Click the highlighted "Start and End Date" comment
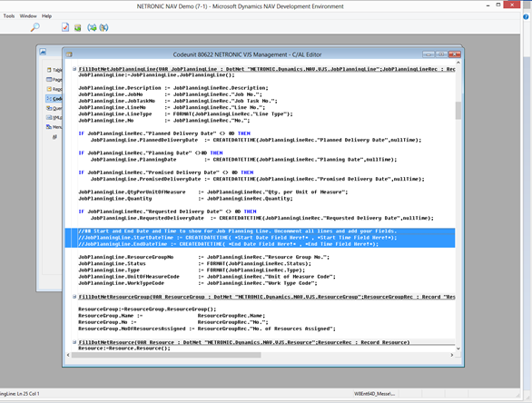This screenshot has height=403, width=532. pyautogui.click(x=238, y=231)
